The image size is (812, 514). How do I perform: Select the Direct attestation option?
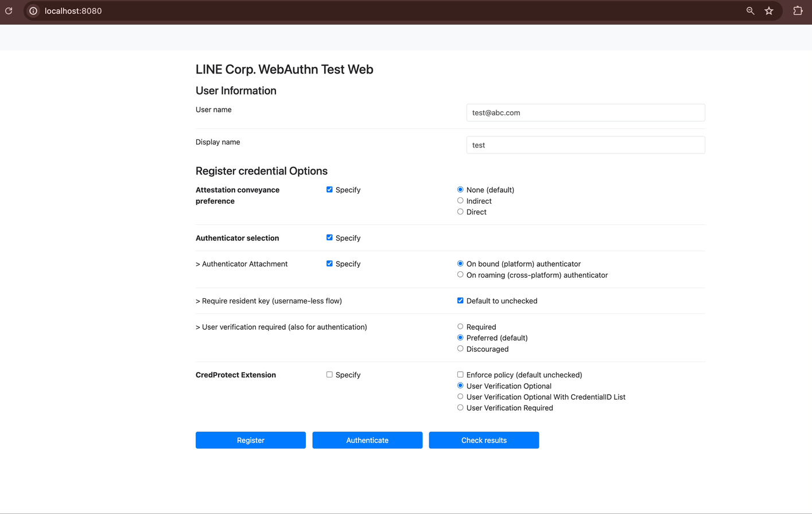pos(460,212)
